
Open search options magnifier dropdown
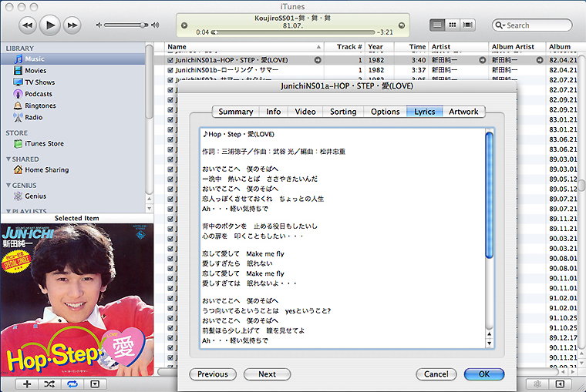[500, 25]
